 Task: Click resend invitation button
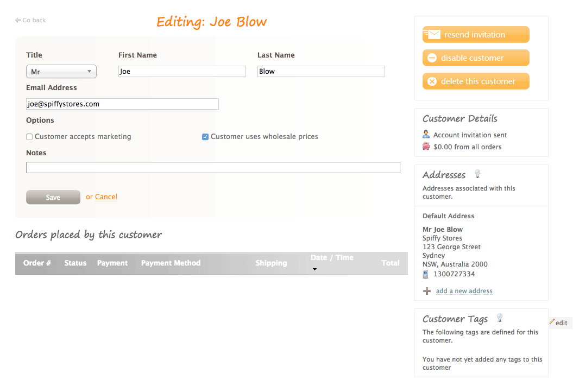click(x=476, y=34)
